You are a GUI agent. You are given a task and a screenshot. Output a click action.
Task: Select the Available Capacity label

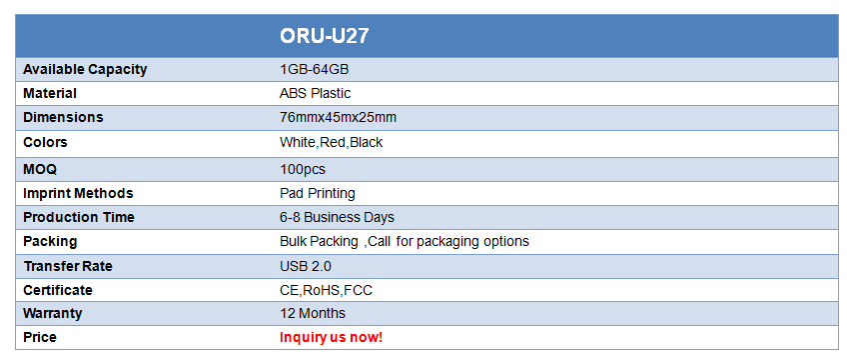point(85,70)
